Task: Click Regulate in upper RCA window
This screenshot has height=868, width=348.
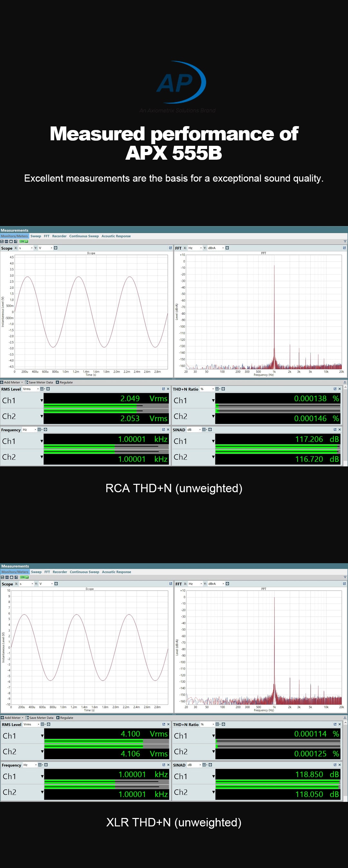Action: click(x=64, y=383)
